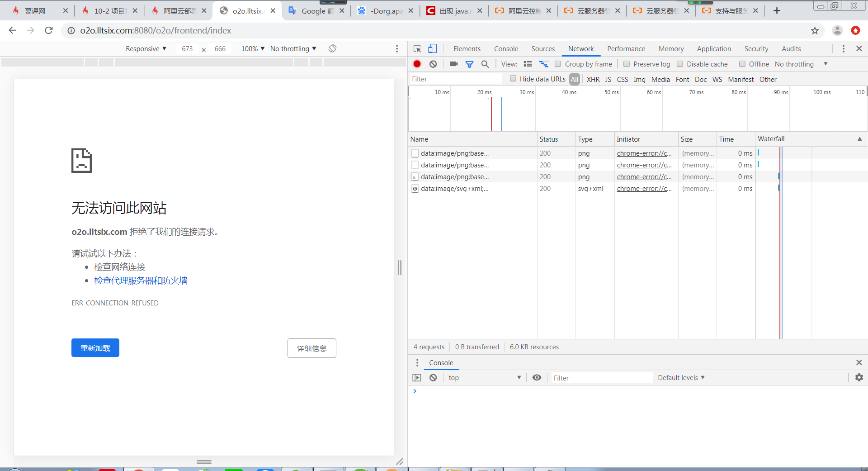This screenshot has width=868, height=471.
Task: Switch to the Console panel tab
Action: click(506, 49)
